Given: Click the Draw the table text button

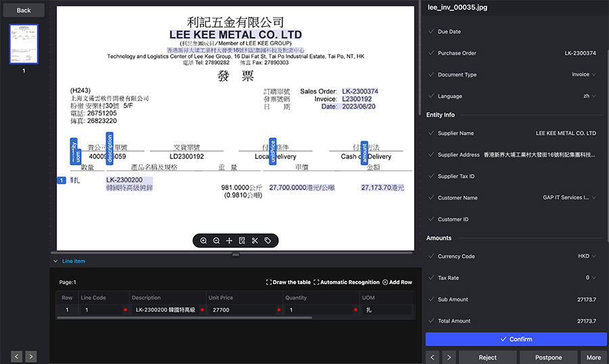Looking at the screenshot, I should pyautogui.click(x=292, y=282).
